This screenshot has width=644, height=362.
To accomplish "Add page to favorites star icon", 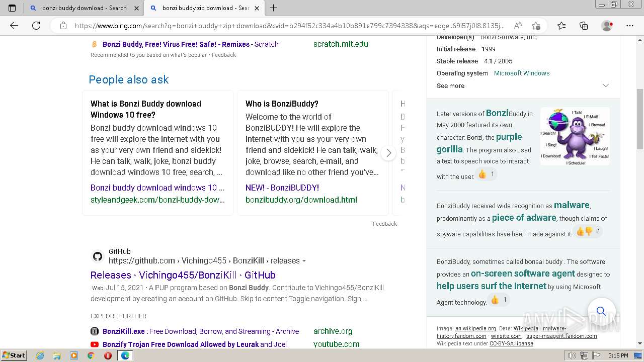I will (x=536, y=26).
